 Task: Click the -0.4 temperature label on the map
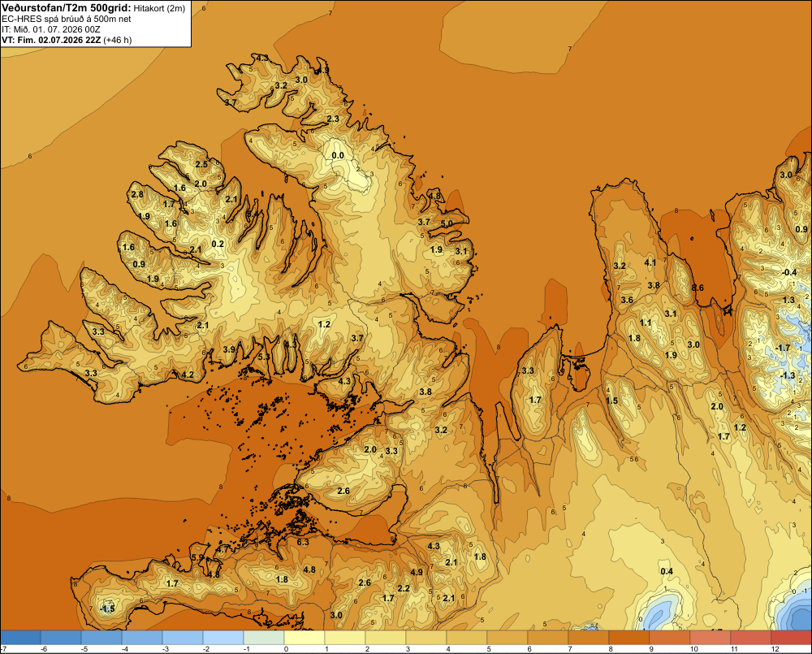coord(789,273)
